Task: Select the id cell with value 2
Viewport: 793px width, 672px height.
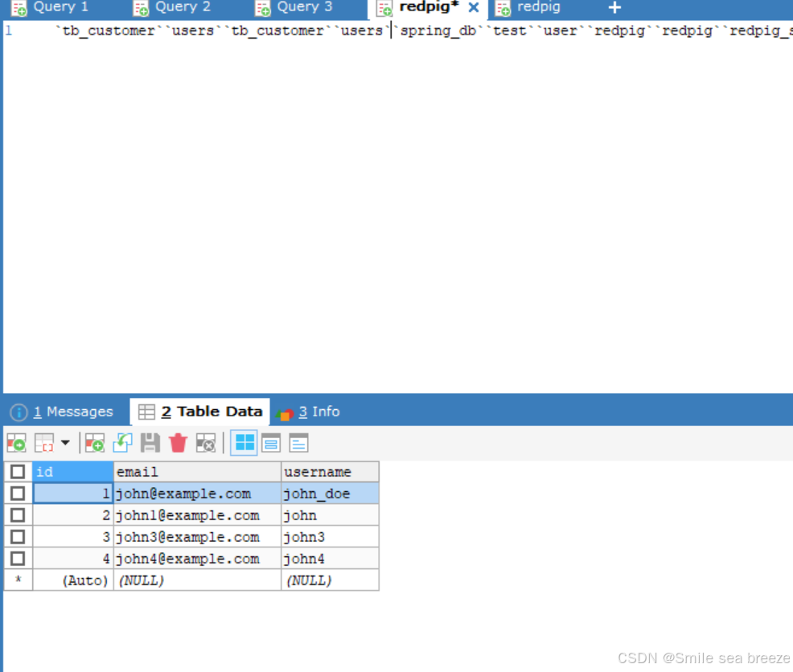Action: [73, 515]
